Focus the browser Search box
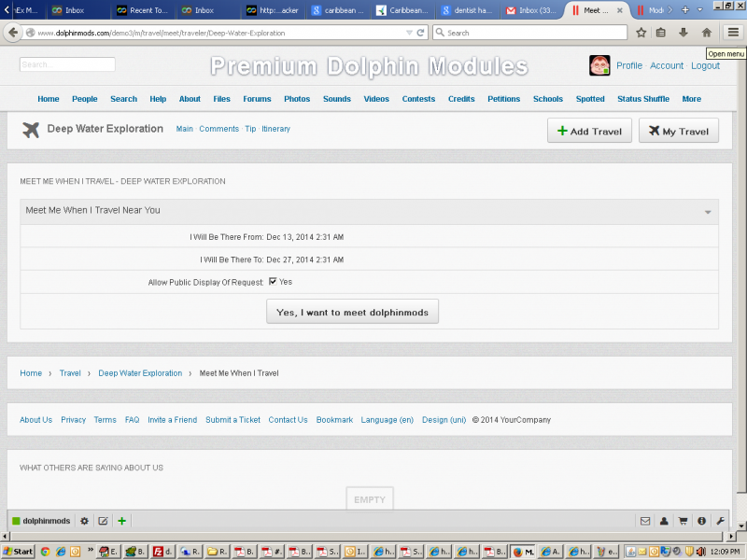This screenshot has width=747, height=560. pyautogui.click(x=529, y=33)
